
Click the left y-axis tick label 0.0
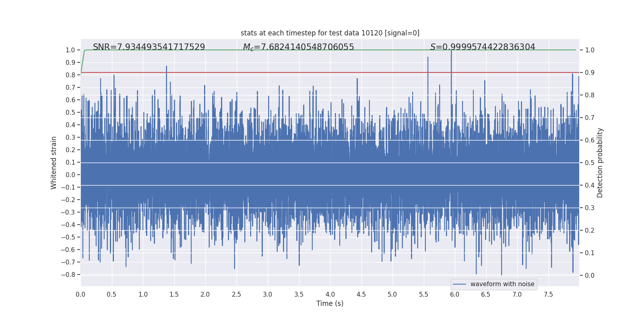[70, 175]
